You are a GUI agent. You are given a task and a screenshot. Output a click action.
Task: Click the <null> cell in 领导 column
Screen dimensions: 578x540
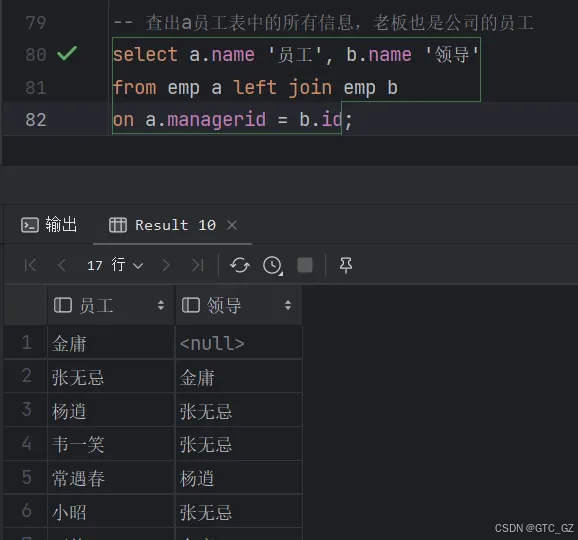pyautogui.click(x=239, y=343)
